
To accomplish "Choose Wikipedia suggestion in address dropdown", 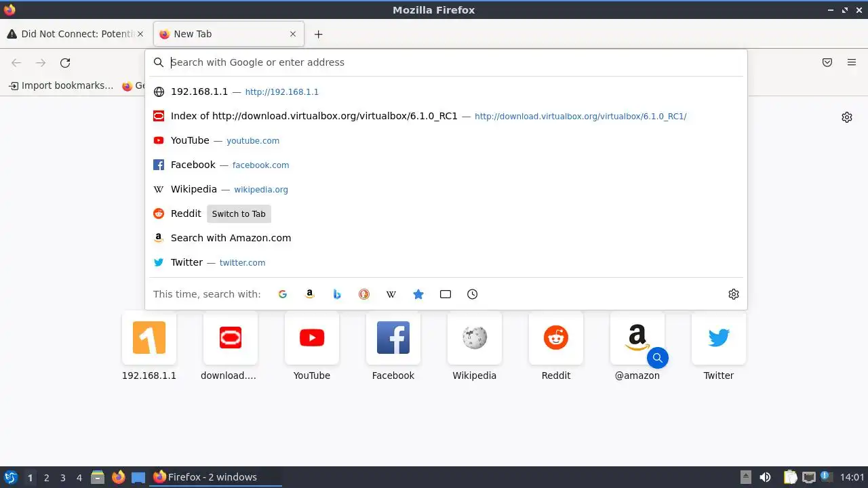I will click(446, 189).
